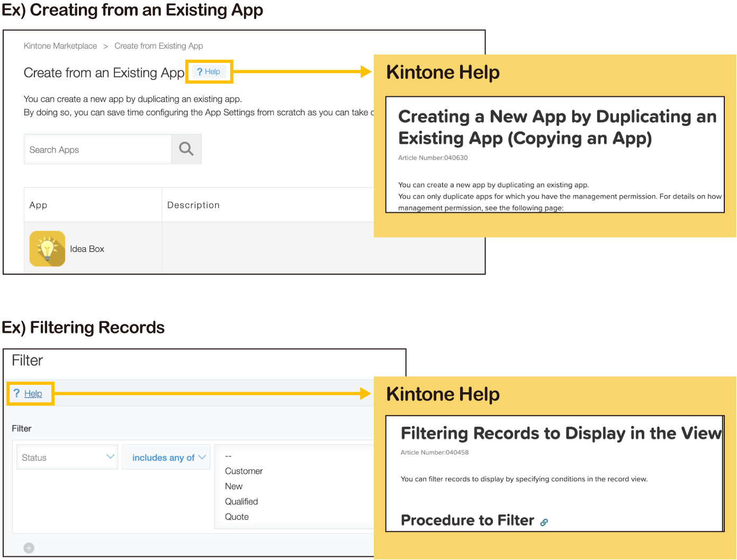Select the Idea Box lightbulb app icon
This screenshot has width=737, height=560.
click(x=48, y=249)
